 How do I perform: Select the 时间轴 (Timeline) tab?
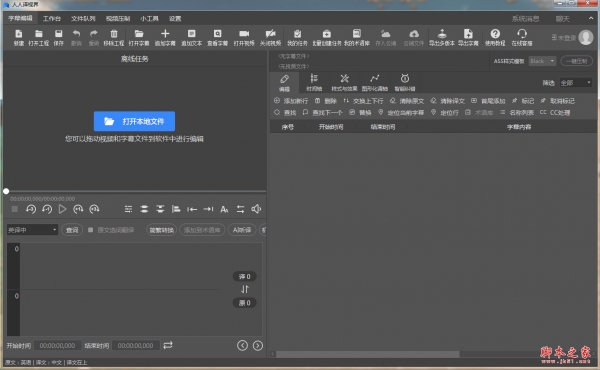(314, 83)
